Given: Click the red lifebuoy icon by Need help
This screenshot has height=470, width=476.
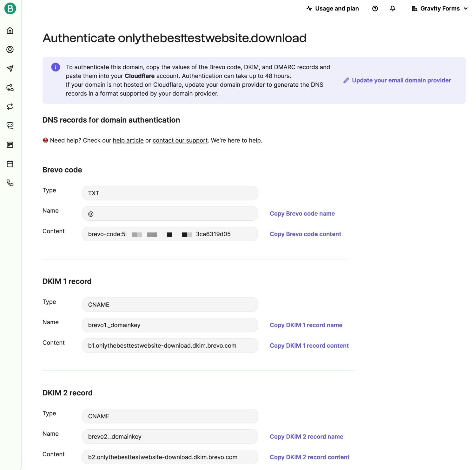Looking at the screenshot, I should pyautogui.click(x=45, y=140).
